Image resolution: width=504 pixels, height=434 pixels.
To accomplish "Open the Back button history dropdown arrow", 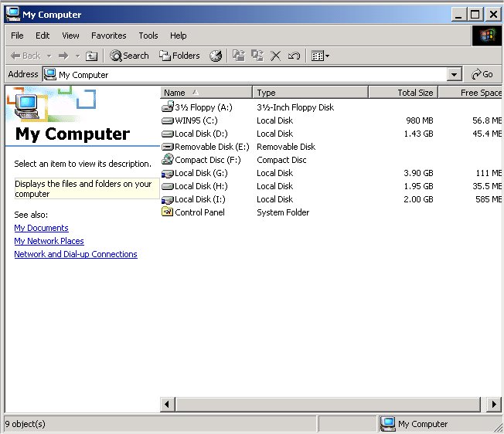I will coord(49,56).
